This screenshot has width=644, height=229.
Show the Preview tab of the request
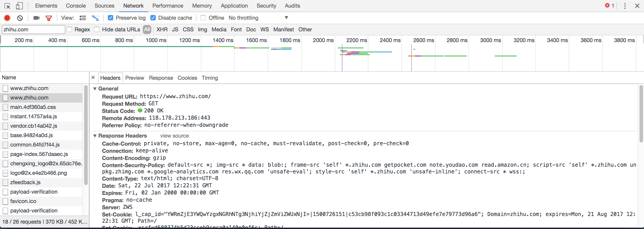coord(134,78)
